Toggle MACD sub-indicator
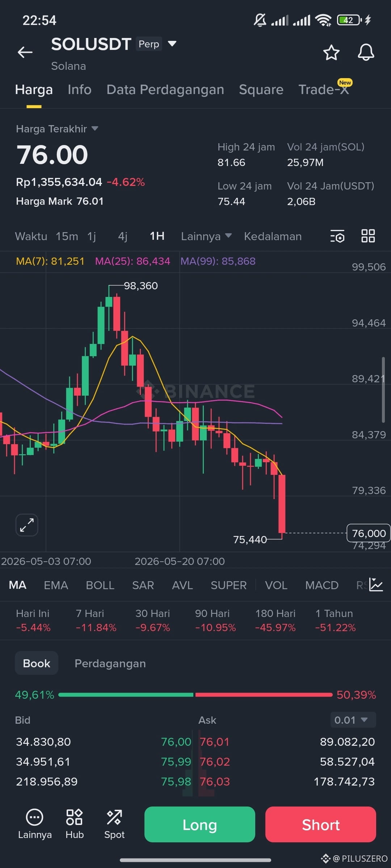Viewport: 391px width, 868px height. (x=322, y=585)
